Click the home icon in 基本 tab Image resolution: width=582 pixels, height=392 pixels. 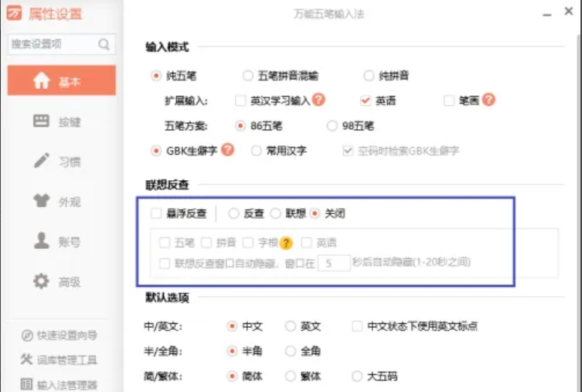point(41,80)
